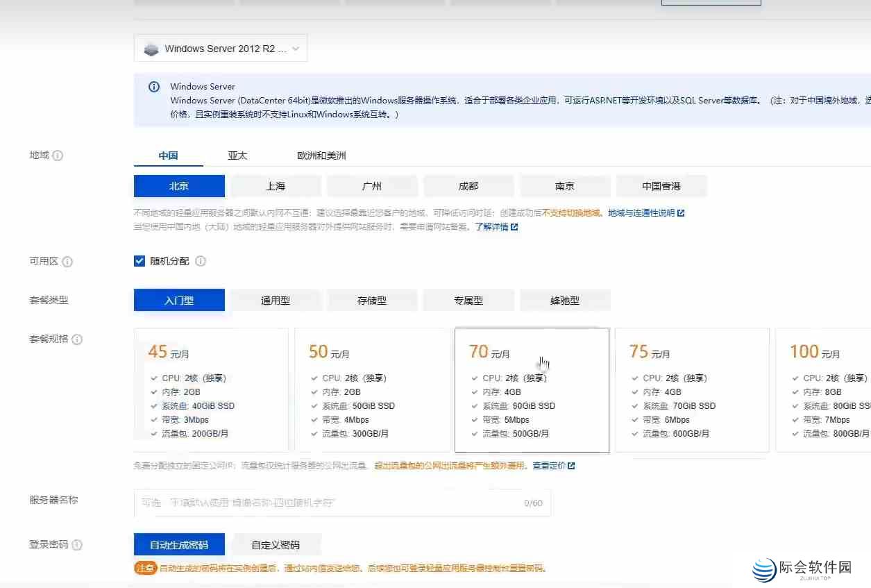Click the info icon next to 登录密码
This screenshot has width=871, height=588.
[x=76, y=545]
